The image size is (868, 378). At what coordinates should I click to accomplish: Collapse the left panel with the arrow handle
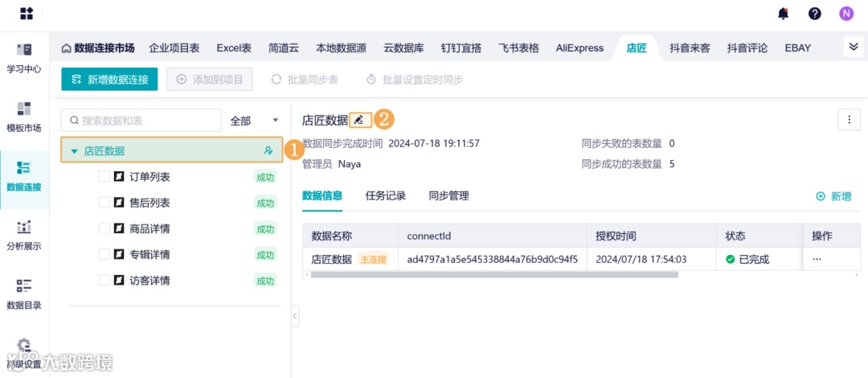coord(294,316)
